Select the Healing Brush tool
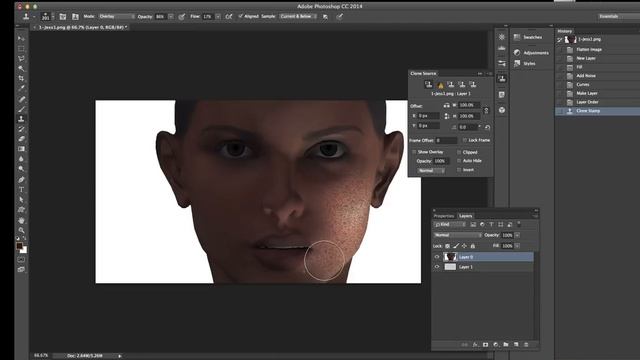 coord(21,99)
